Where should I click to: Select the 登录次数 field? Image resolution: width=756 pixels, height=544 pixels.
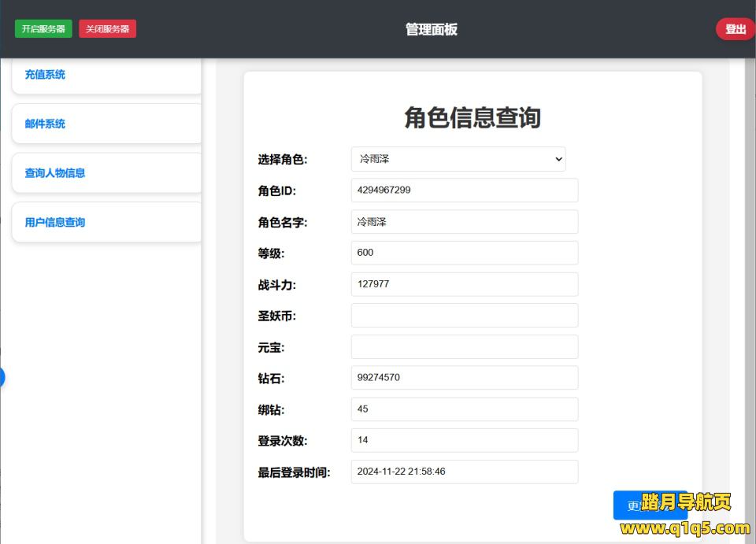click(464, 440)
